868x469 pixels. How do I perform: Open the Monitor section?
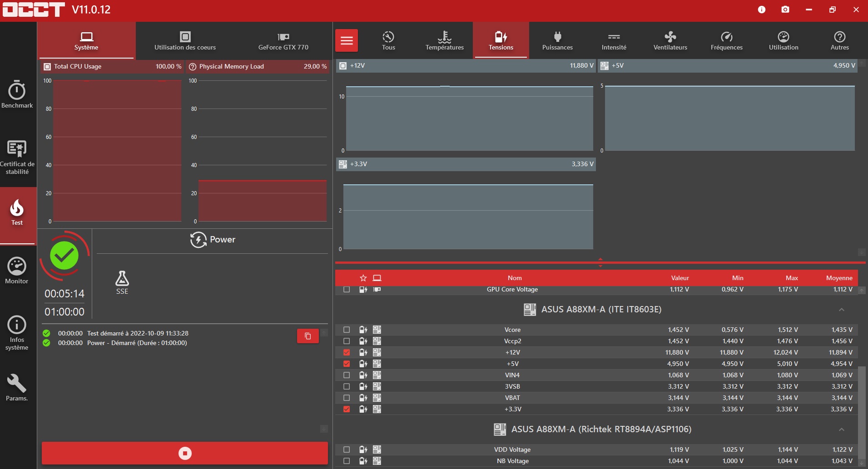[x=17, y=271]
